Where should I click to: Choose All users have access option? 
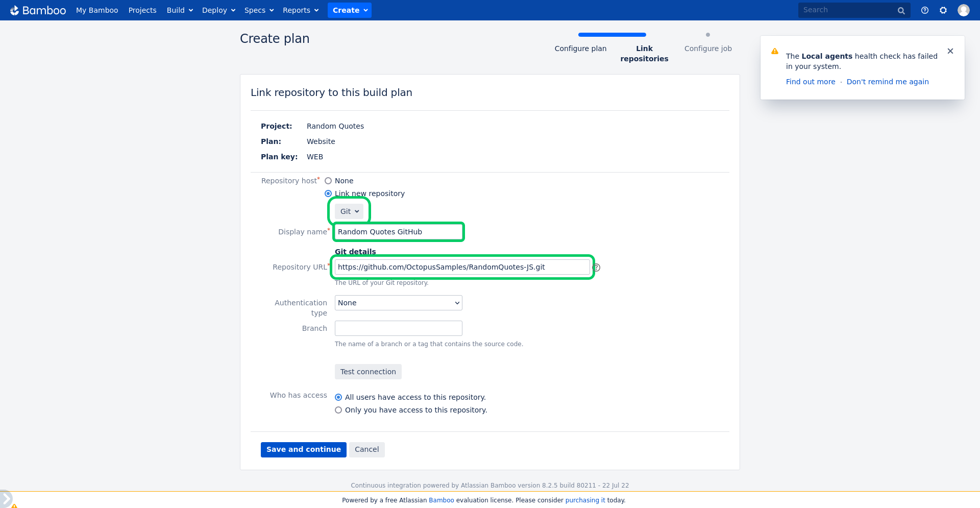[338, 397]
